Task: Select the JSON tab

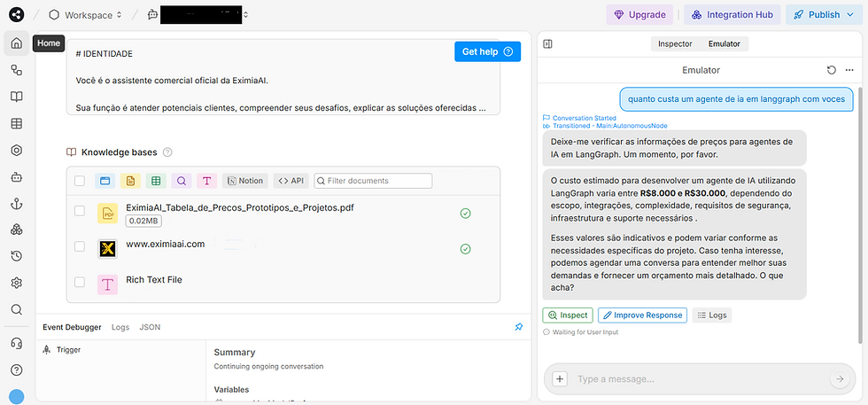Action: click(x=150, y=327)
